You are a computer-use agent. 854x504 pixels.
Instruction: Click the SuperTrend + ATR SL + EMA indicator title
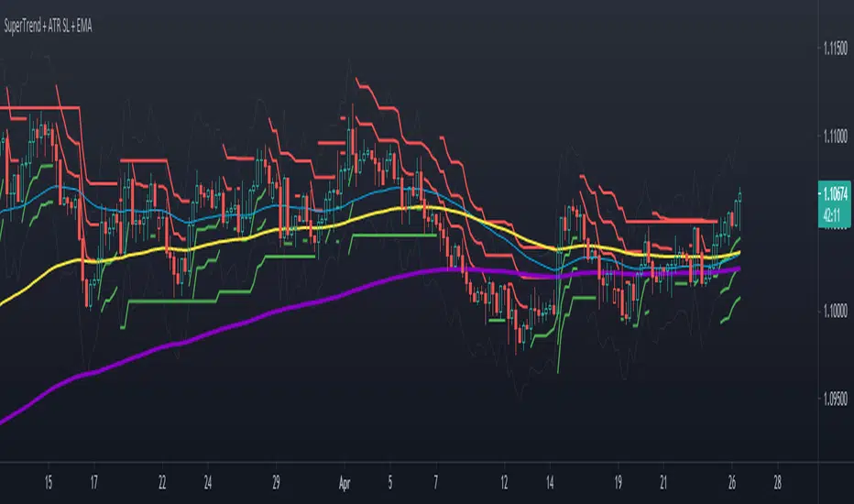[48, 26]
